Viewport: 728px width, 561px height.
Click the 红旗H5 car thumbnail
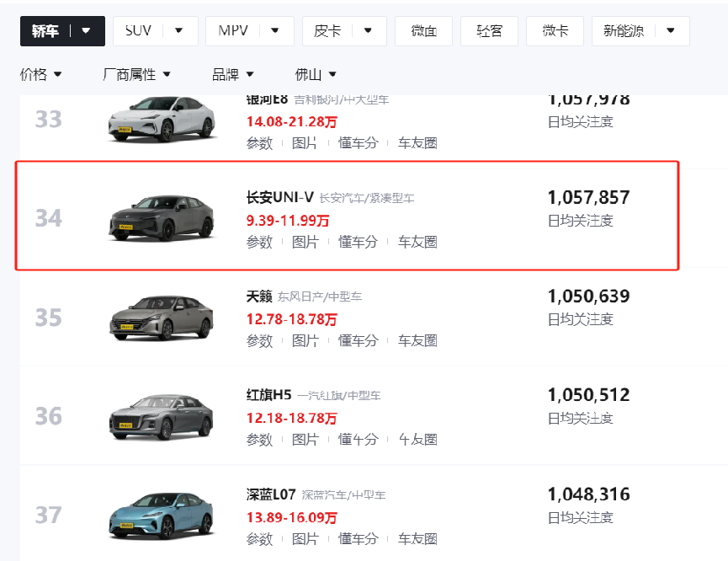(x=161, y=416)
